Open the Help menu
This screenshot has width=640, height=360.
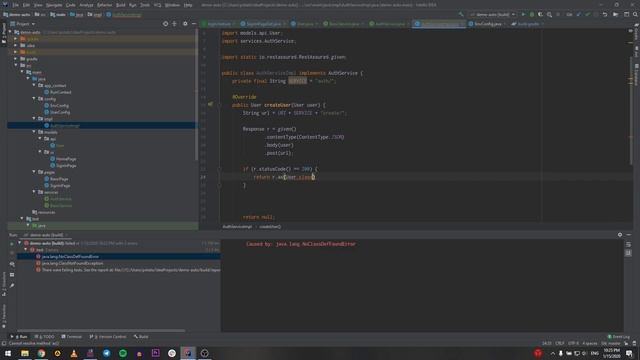[188, 5]
